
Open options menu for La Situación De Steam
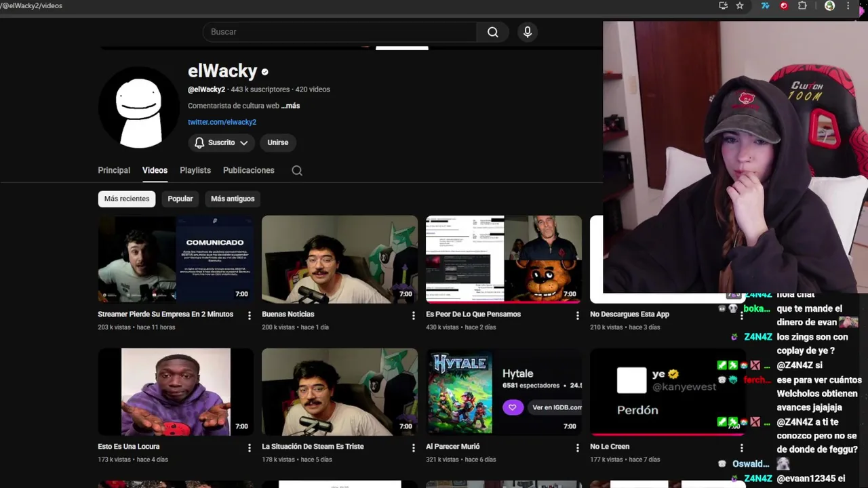414,448
